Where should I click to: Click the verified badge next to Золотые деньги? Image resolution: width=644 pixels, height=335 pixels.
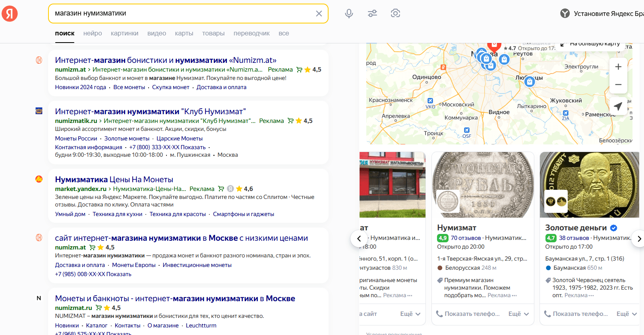coord(614,228)
